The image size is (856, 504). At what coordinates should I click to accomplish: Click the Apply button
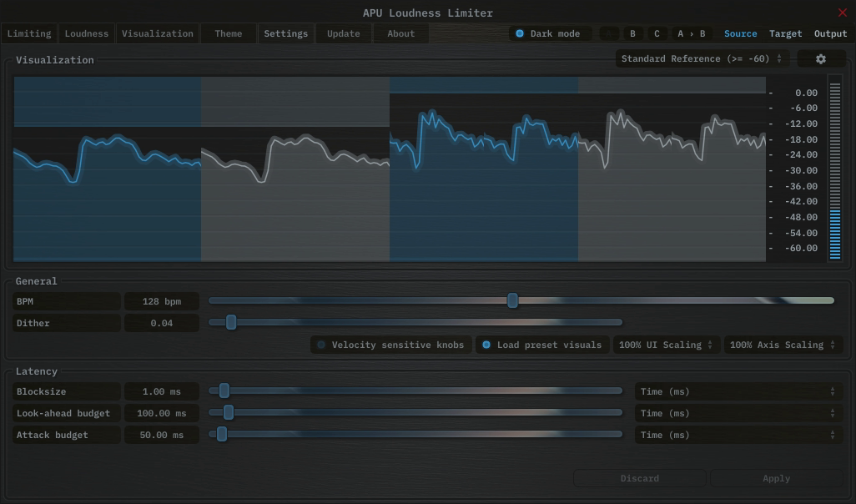point(776,478)
